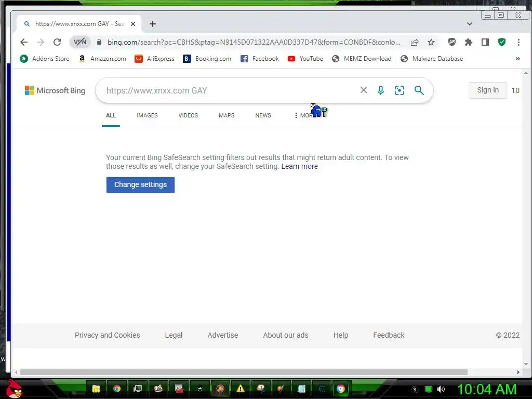Switch to the VIDEOS tab
The width and height of the screenshot is (532, 399).
click(188, 115)
